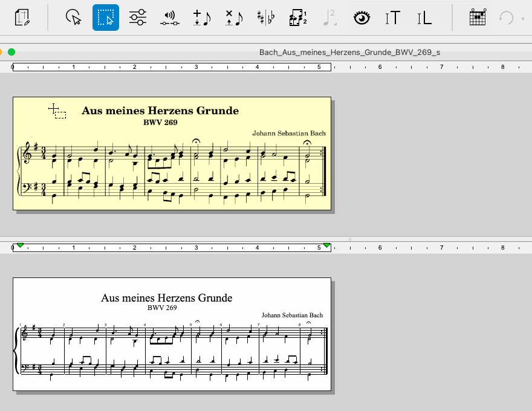The image size is (532, 411).
Task: Expand the undo history dropdown arrow
Action: coord(523,19)
